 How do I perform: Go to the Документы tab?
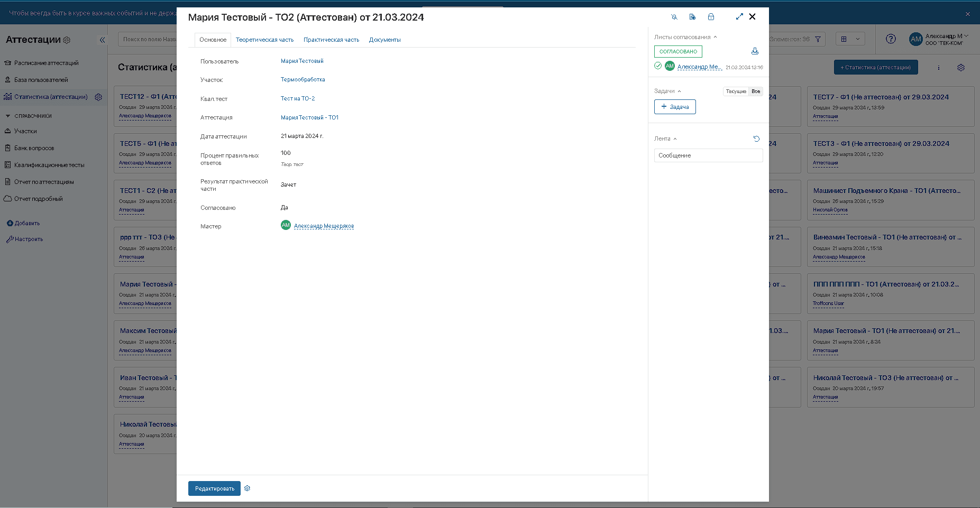384,40
